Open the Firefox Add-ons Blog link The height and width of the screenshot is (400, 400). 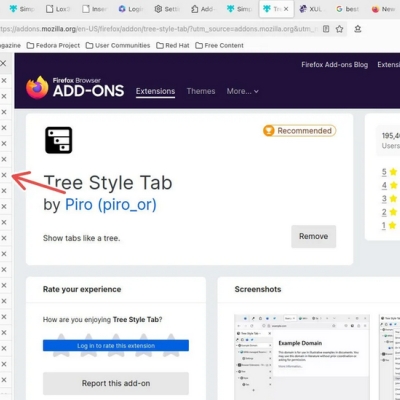[x=334, y=65]
